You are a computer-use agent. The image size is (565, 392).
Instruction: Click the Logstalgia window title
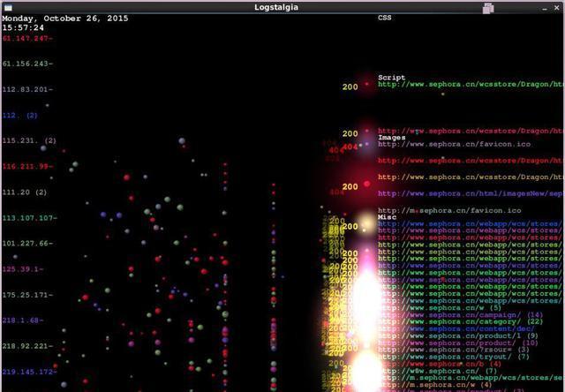[x=276, y=7]
